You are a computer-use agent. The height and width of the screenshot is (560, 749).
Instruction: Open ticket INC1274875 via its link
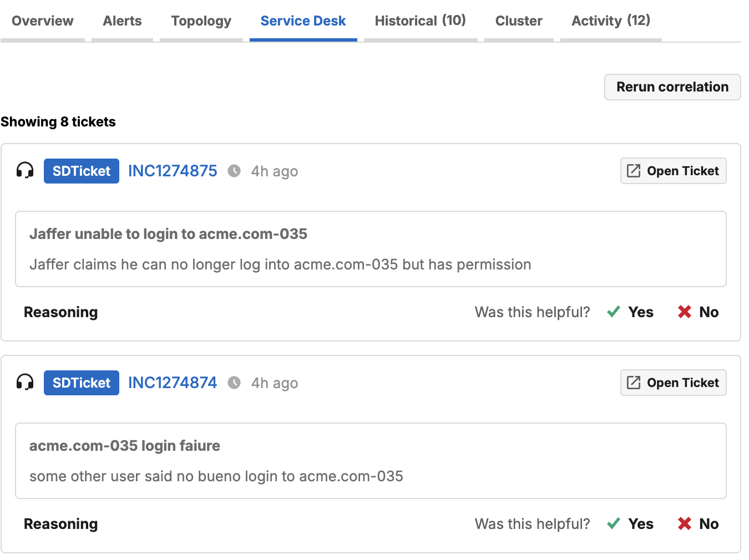point(172,171)
